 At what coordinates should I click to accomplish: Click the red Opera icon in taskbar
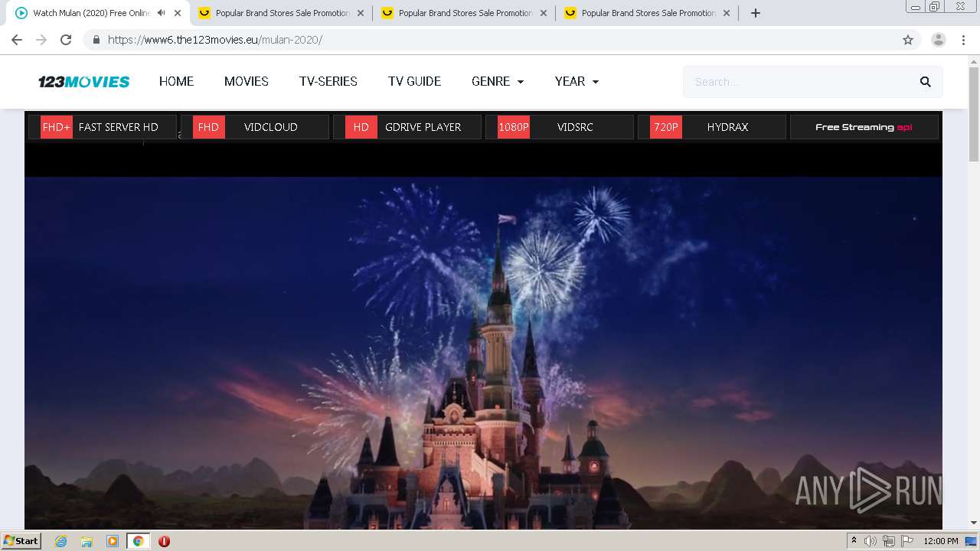[x=164, y=541]
